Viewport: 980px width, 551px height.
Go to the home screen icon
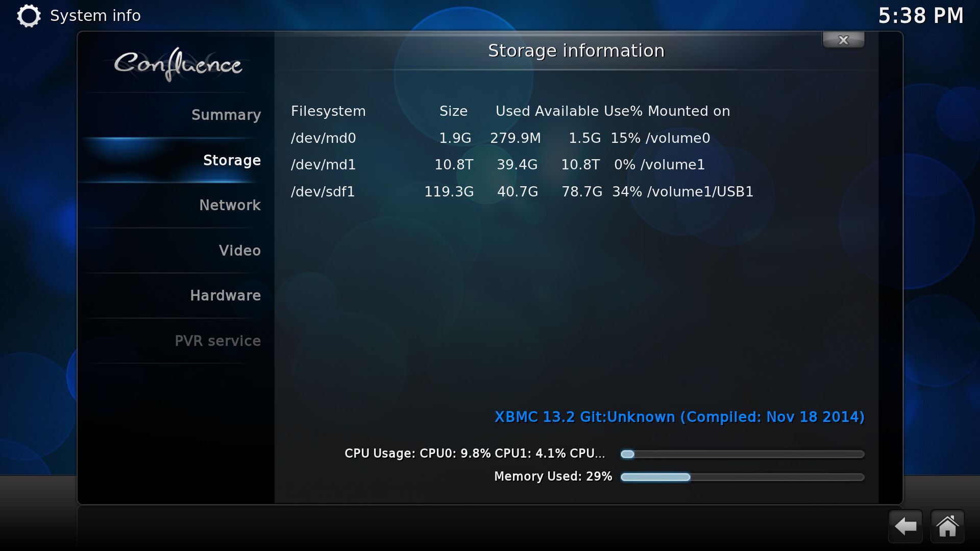947,526
